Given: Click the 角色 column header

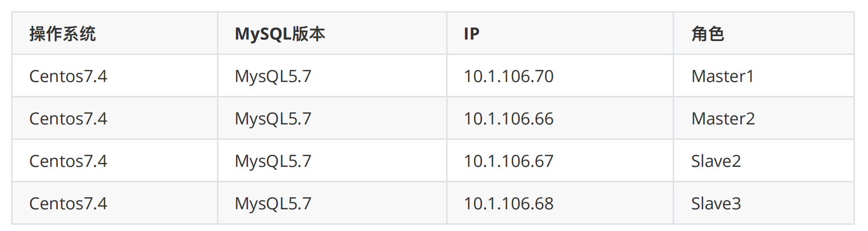Looking at the screenshot, I should (707, 34).
